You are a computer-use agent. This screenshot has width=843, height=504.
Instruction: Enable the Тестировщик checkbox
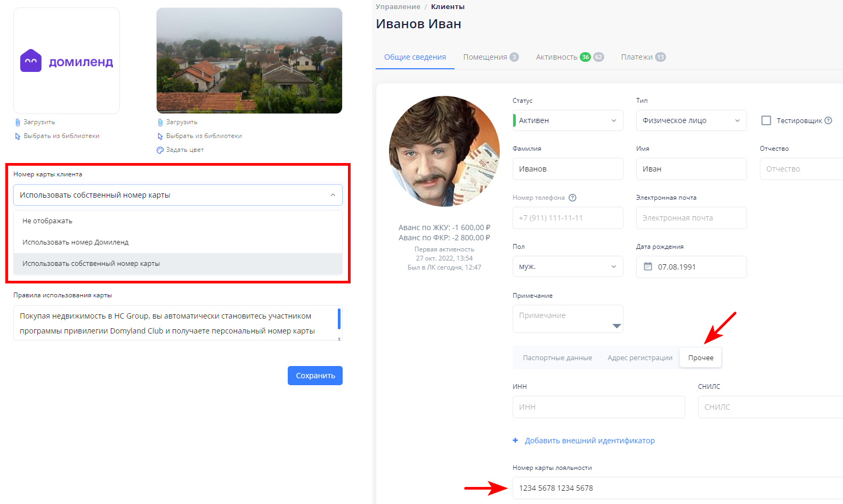766,120
